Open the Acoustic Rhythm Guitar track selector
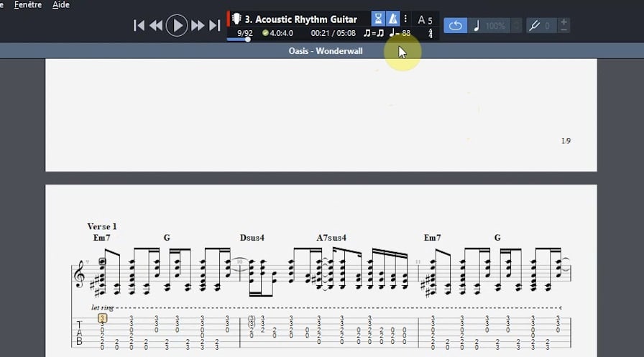 click(301, 19)
